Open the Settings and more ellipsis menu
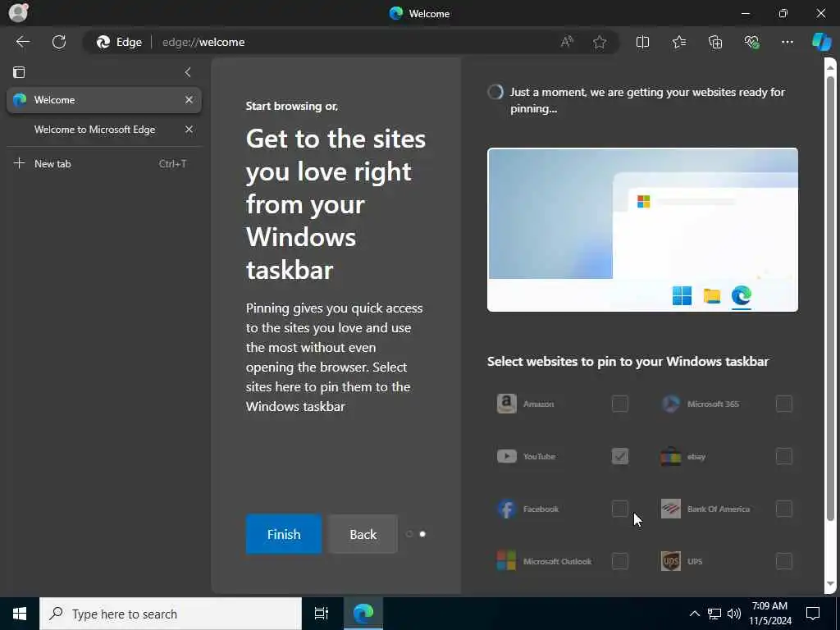The height and width of the screenshot is (630, 840). point(787,42)
